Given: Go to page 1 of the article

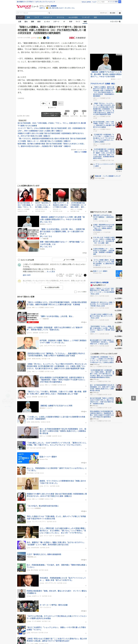Looking at the screenshot, I should [x=49, y=103].
